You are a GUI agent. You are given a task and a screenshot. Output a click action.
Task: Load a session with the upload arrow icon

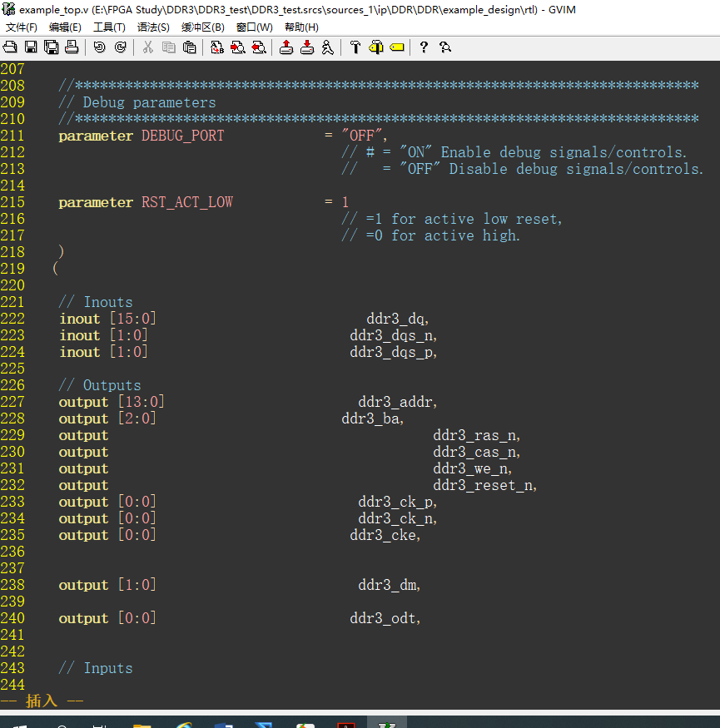[286, 47]
